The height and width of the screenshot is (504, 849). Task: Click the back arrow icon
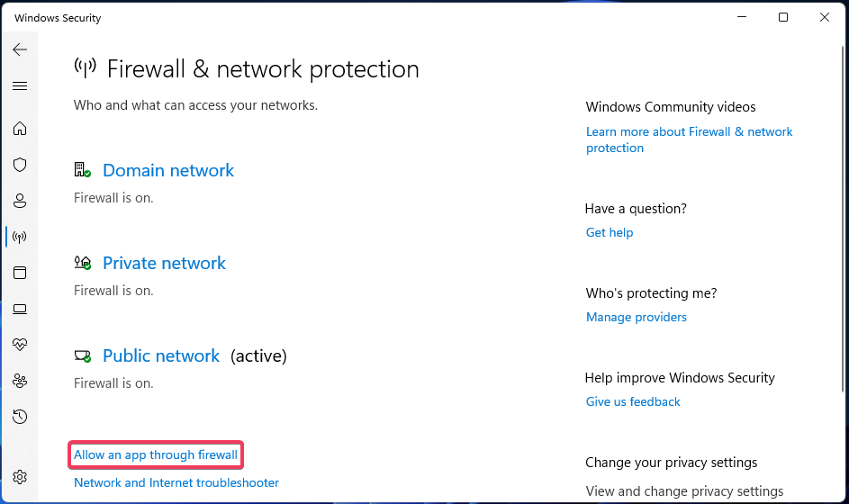pos(20,49)
